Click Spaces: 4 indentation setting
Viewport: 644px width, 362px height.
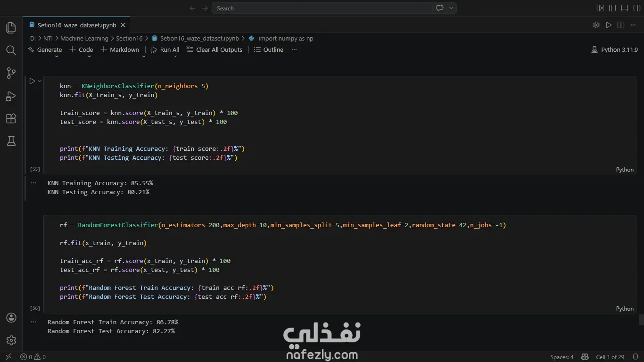point(562,357)
